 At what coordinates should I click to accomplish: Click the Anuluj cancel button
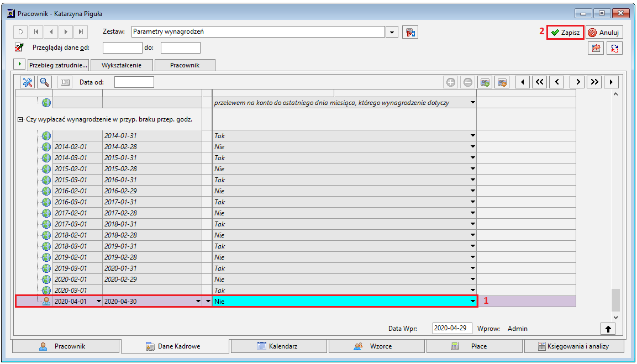[x=604, y=33]
